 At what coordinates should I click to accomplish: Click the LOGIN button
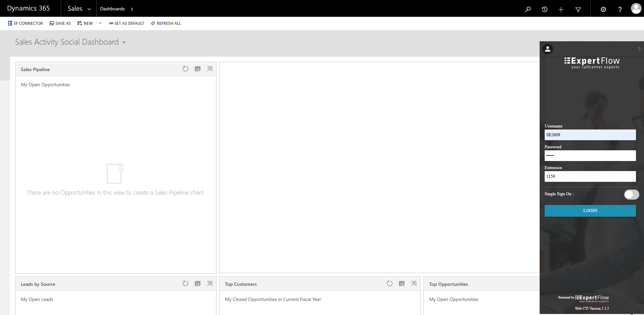[x=590, y=211]
